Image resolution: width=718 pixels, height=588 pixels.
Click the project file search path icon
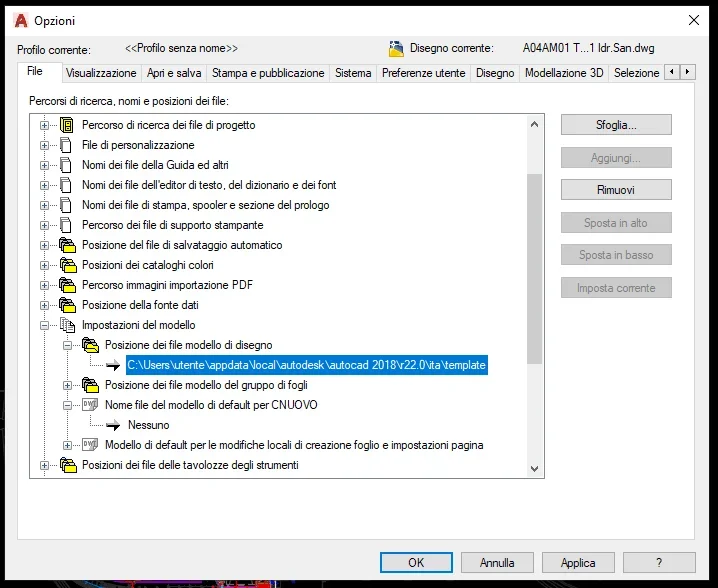click(67, 125)
